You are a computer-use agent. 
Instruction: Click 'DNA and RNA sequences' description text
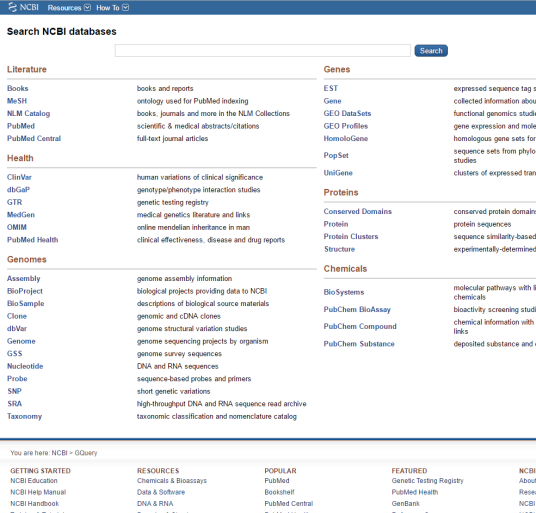coord(177,366)
